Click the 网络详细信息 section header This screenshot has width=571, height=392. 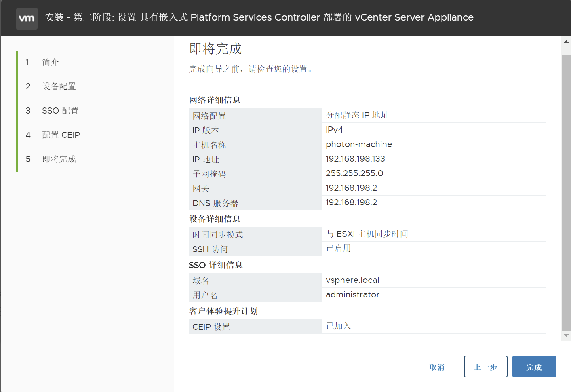[215, 100]
